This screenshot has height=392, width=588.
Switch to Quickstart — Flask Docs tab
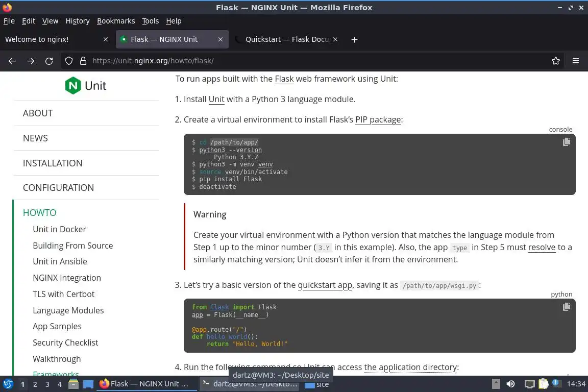pyautogui.click(x=287, y=39)
